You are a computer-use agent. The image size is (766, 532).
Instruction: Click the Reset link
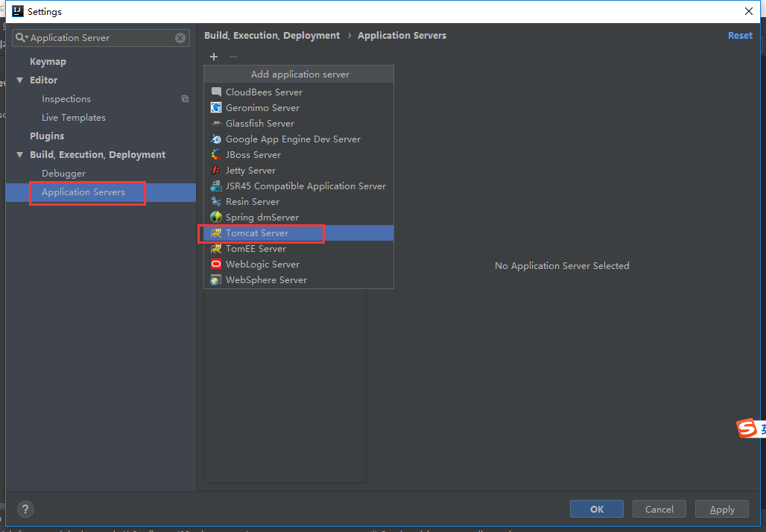coord(740,35)
